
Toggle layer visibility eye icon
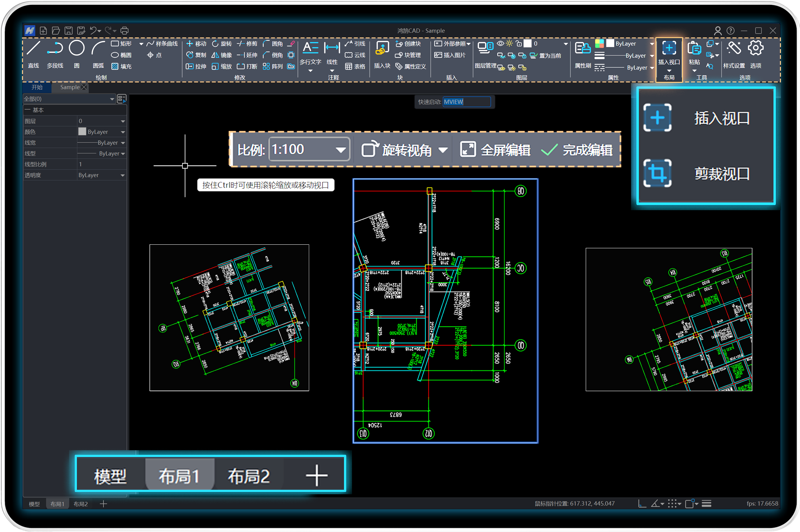pyautogui.click(x=501, y=43)
